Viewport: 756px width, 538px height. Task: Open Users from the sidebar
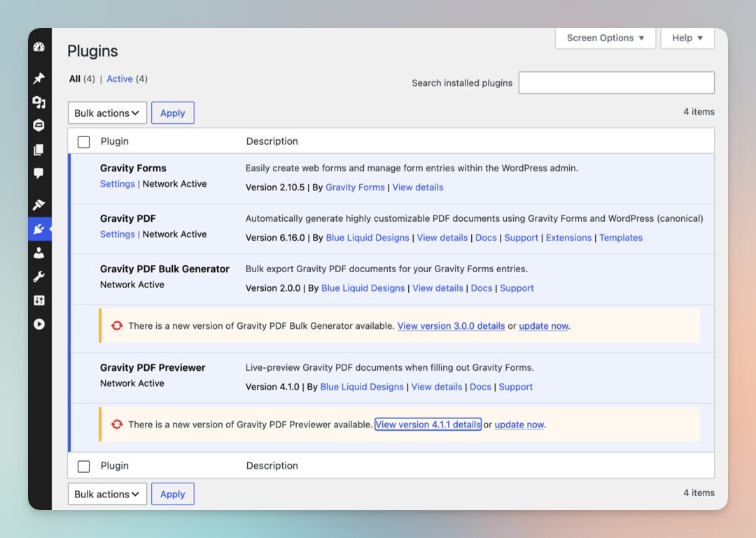pos(39,253)
